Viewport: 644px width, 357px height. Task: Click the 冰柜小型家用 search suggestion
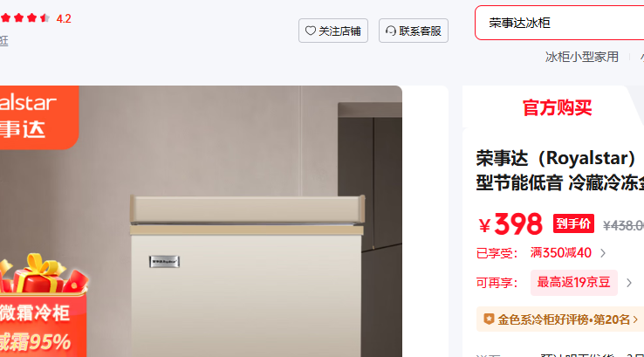click(581, 57)
